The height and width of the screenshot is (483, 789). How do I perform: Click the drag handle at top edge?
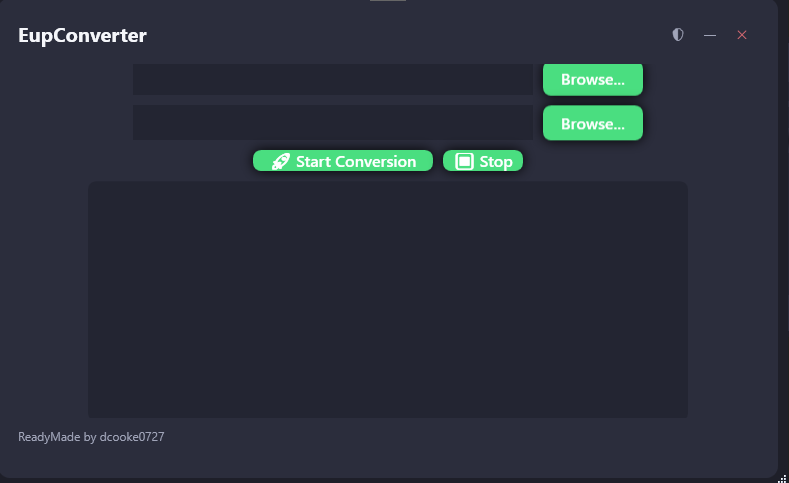(388, 1)
